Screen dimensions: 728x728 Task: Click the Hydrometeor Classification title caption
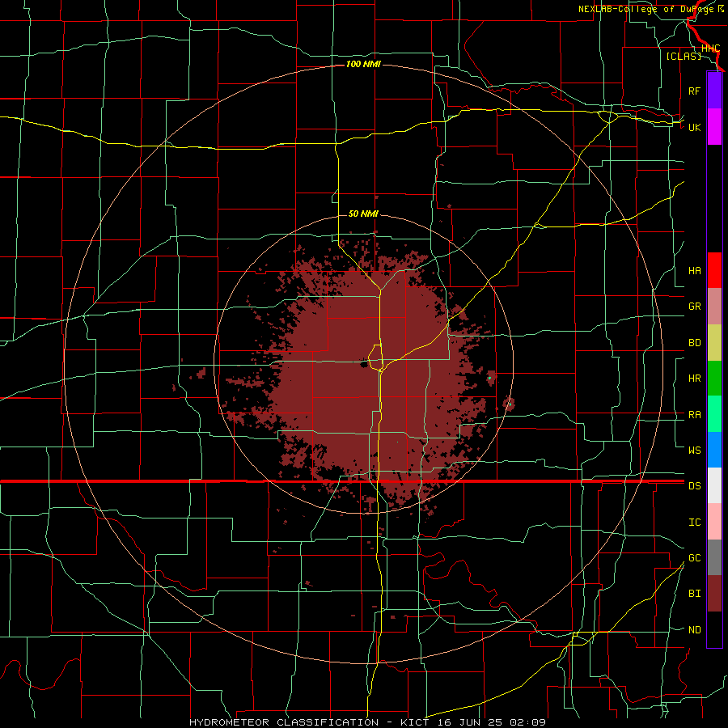[368, 722]
